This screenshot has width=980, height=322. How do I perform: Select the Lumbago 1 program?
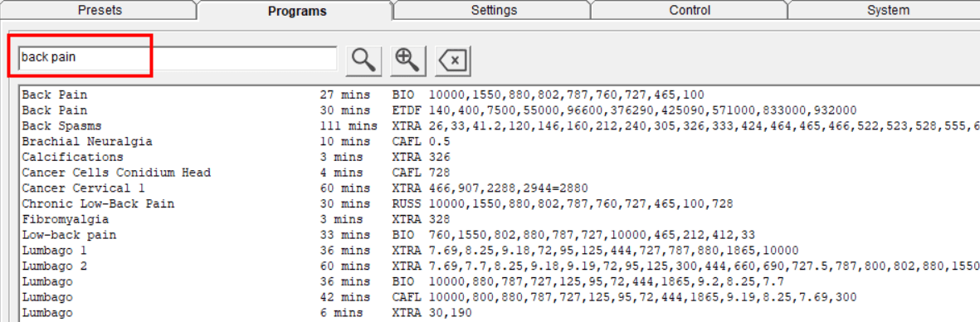tap(500, 250)
